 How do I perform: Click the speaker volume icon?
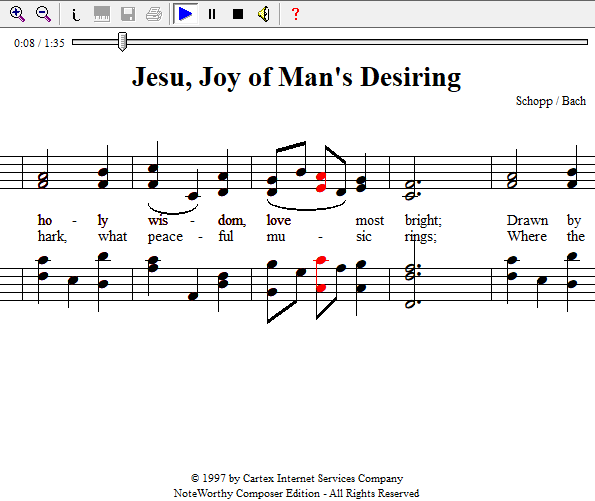tap(264, 14)
